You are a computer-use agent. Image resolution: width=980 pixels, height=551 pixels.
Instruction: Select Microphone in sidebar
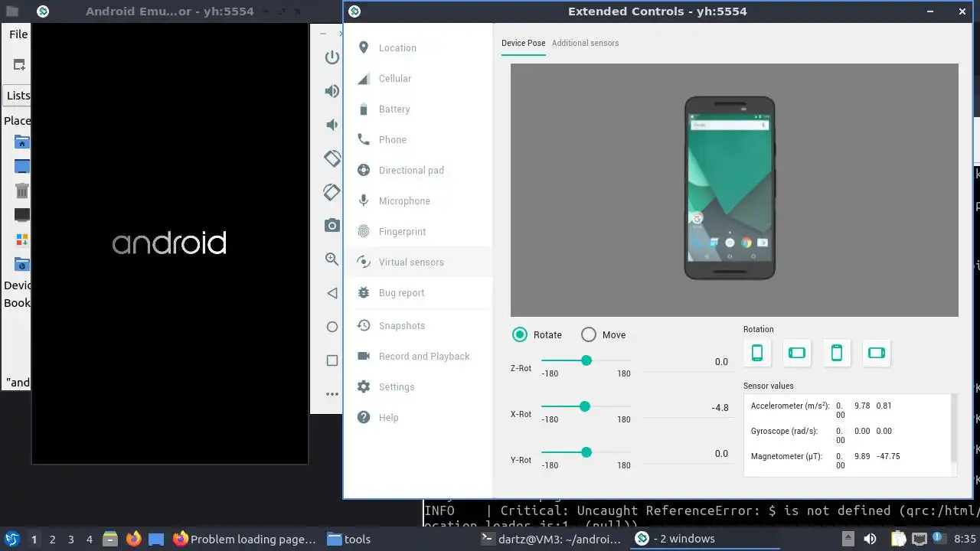(418, 201)
